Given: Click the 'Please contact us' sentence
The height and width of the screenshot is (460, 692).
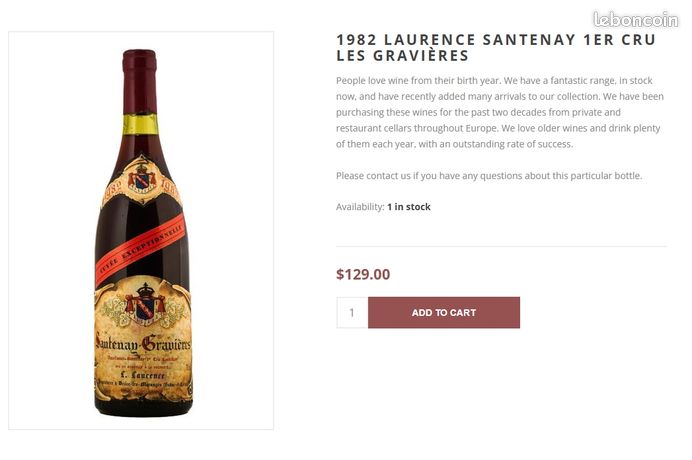Looking at the screenshot, I should [489, 176].
